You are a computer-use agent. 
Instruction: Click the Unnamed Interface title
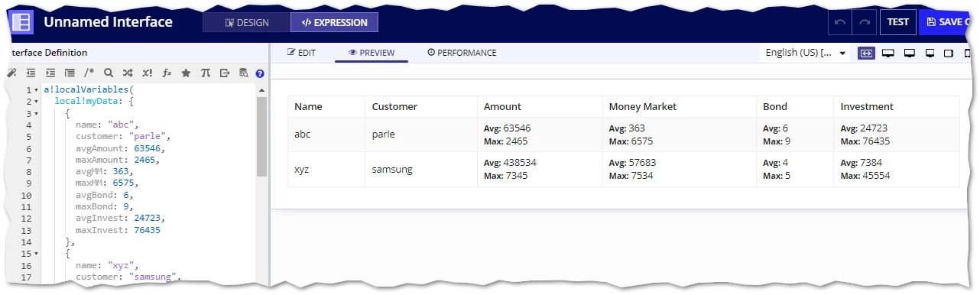pos(108,22)
